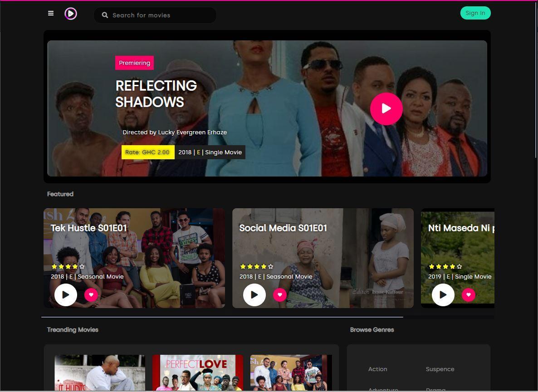Viewport: 538px width, 392px height.
Task: Browse the Suspence genre
Action: coord(440,369)
